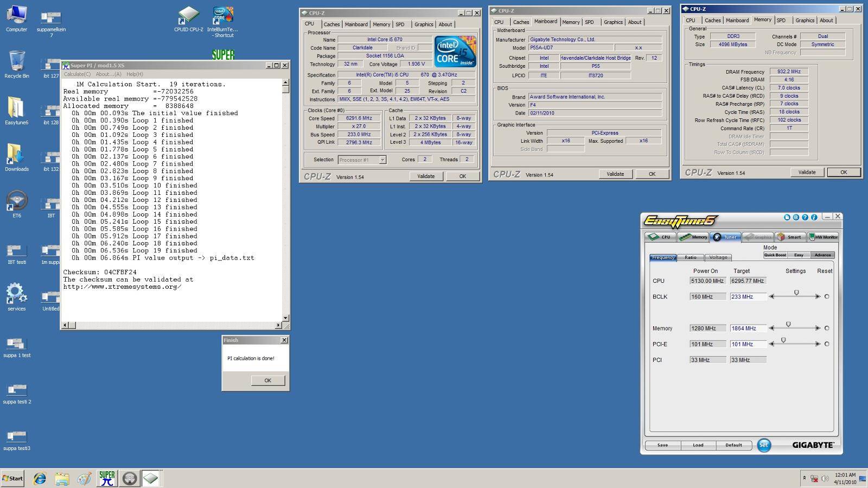Image resolution: width=868 pixels, height=488 pixels.
Task: Open the suppa testi3 desktop file
Action: click(x=16, y=441)
